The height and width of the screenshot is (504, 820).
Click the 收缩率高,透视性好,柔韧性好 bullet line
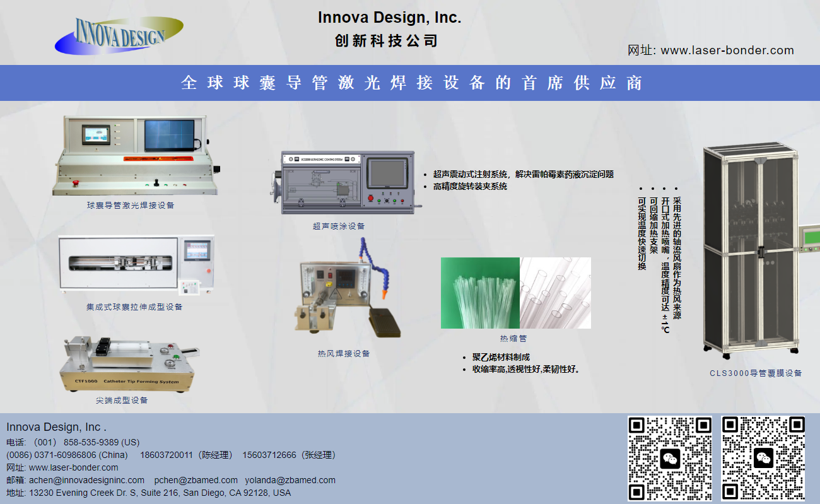525,369
